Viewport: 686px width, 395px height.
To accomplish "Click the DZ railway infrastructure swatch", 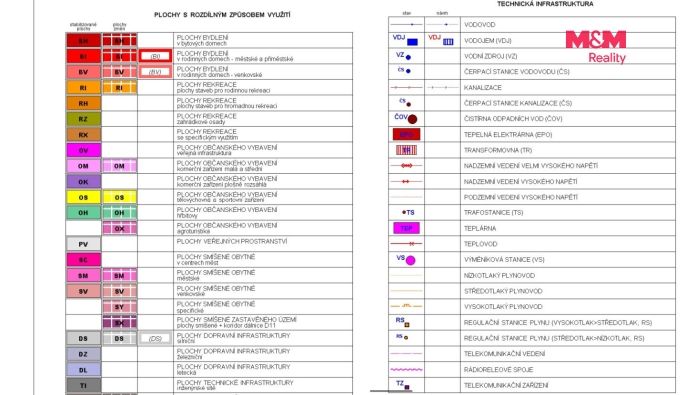I will [x=83, y=354].
